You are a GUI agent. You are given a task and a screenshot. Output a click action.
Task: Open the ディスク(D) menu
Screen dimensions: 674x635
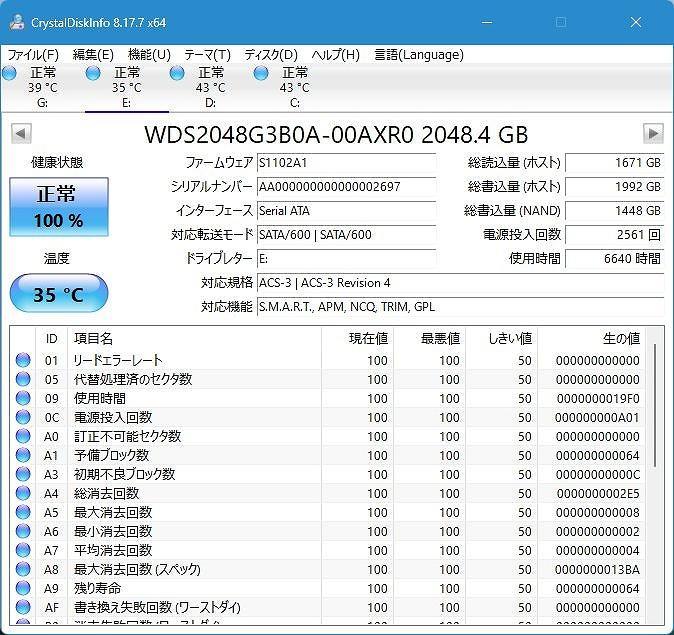(271, 55)
